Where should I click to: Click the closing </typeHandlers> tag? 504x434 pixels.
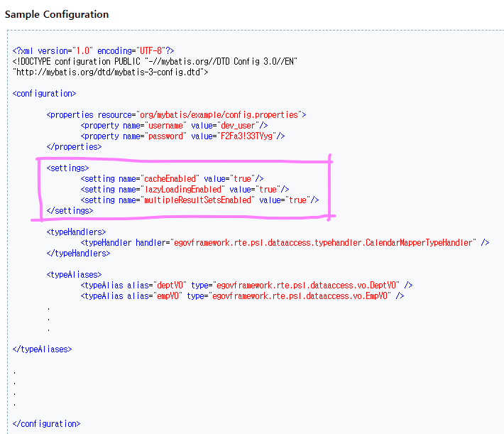click(x=78, y=253)
